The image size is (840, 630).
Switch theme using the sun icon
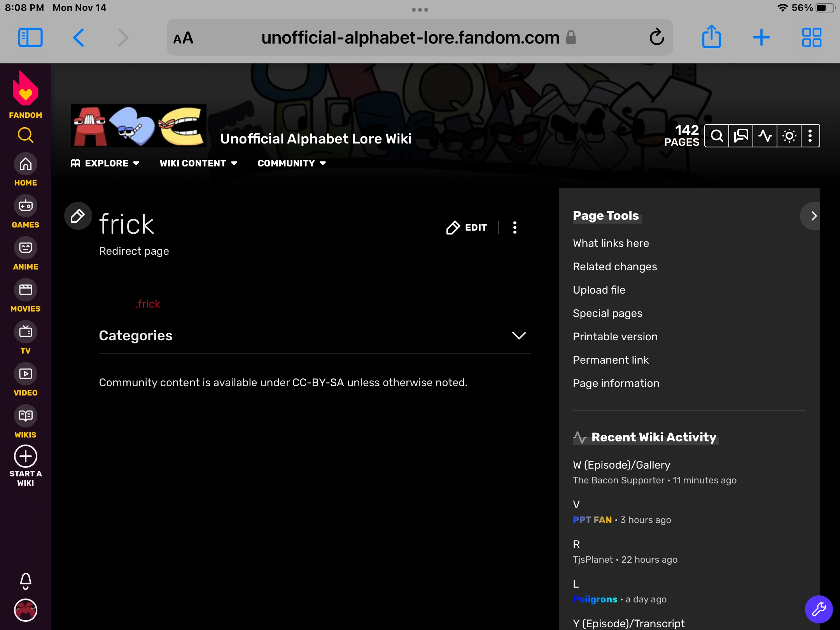(790, 135)
